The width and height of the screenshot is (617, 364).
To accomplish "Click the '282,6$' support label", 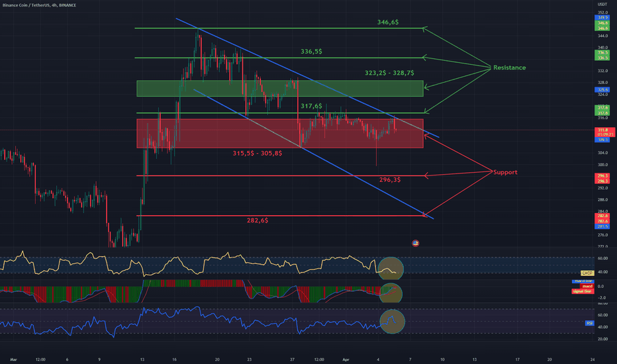I will pyautogui.click(x=258, y=220).
